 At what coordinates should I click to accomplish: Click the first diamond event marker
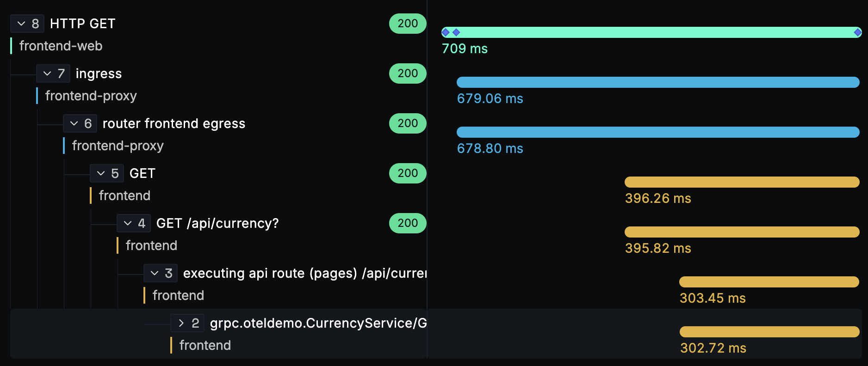click(446, 32)
